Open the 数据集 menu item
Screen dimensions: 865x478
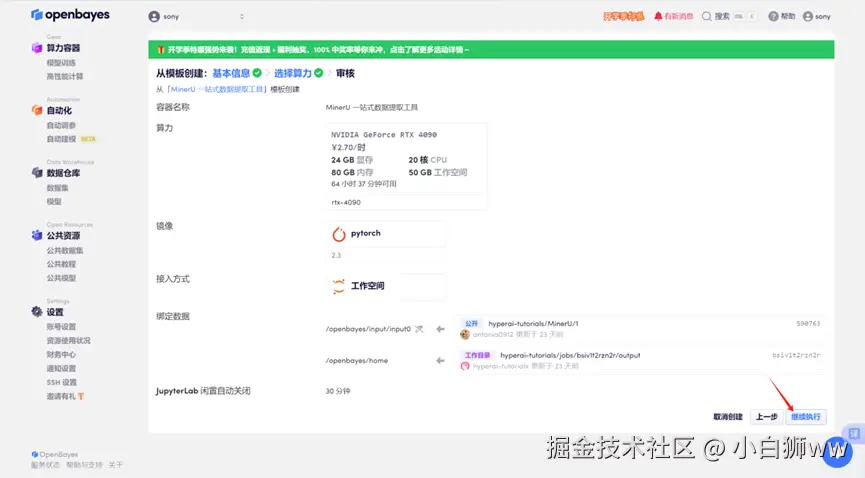click(x=57, y=188)
